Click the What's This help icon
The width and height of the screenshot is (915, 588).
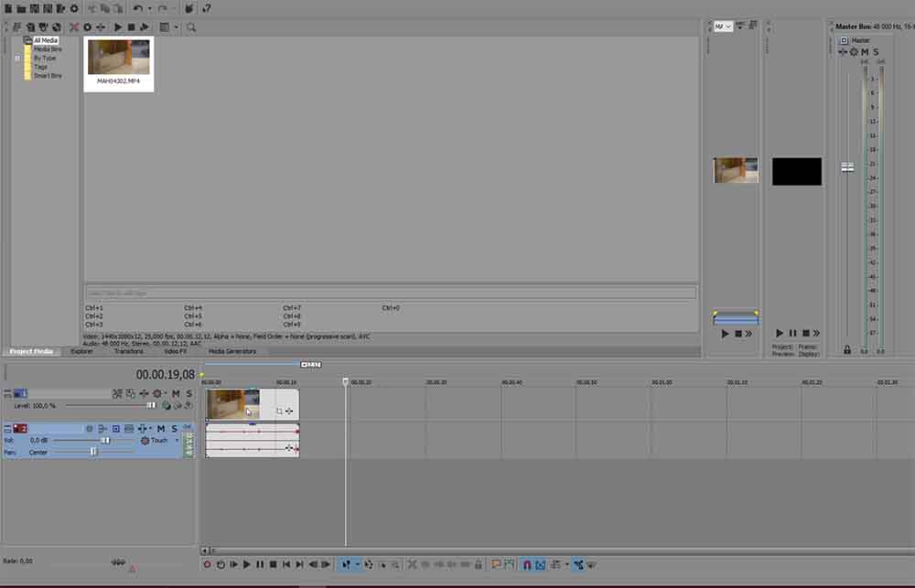pyautogui.click(x=206, y=9)
